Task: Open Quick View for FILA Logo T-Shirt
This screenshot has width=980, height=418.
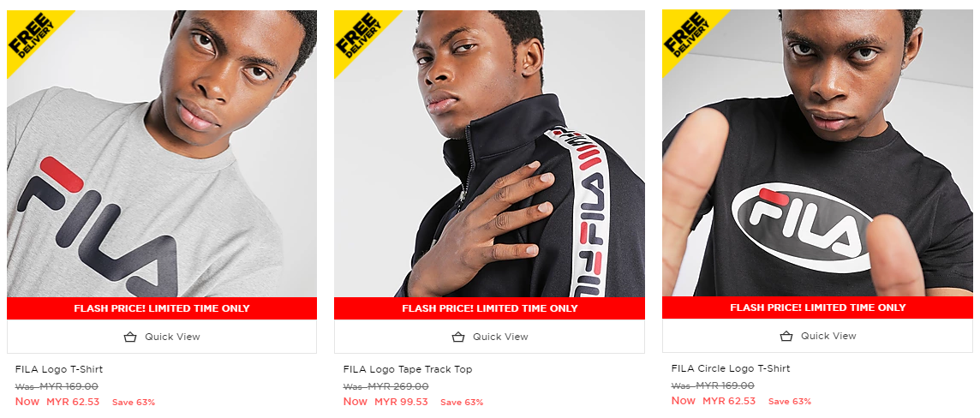Action: click(162, 337)
